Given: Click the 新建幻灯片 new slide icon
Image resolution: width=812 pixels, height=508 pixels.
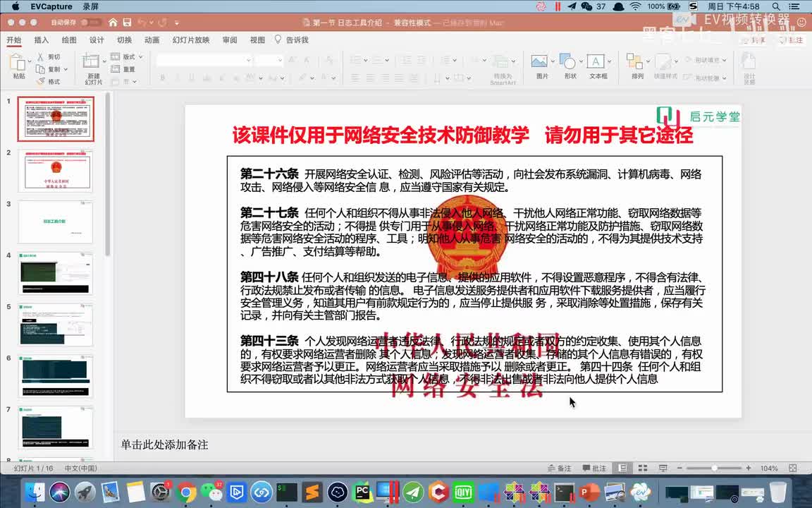Looking at the screenshot, I should (x=91, y=61).
